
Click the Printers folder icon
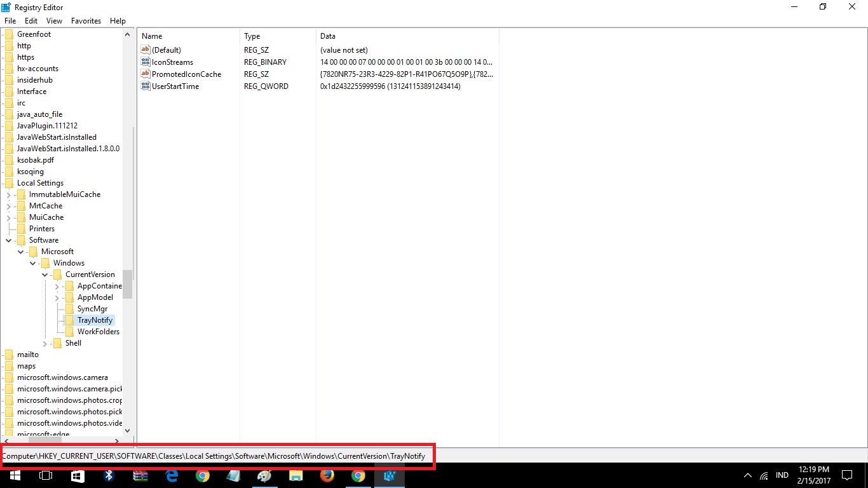tap(21, 229)
